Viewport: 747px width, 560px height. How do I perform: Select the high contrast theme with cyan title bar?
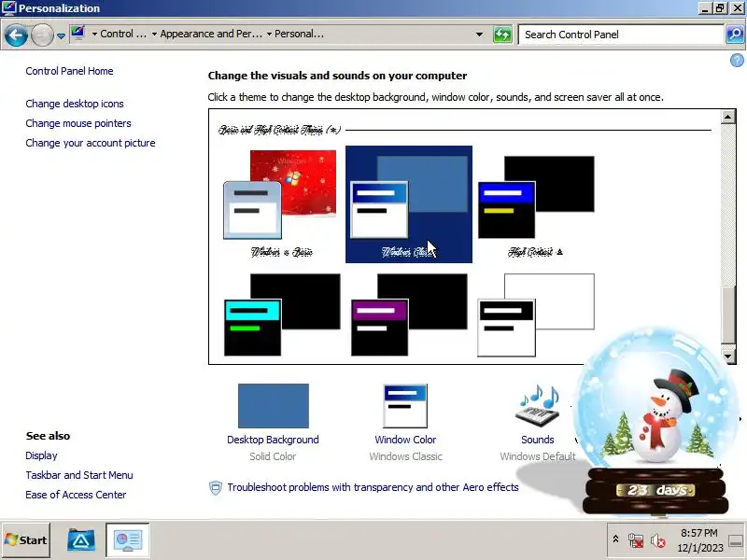tap(282, 315)
